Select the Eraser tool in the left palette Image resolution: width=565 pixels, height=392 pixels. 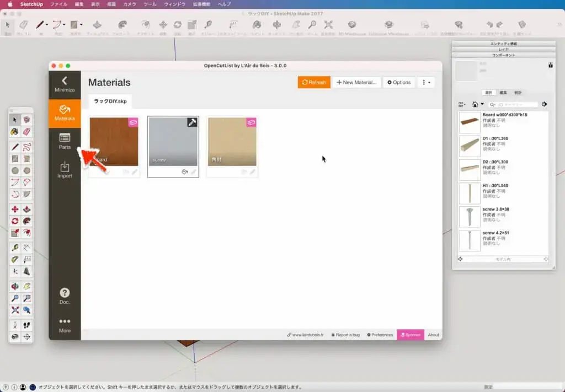click(26, 132)
